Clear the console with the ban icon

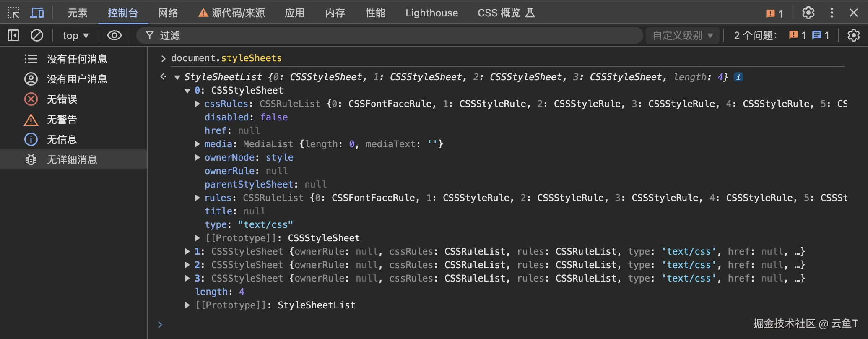coord(37,35)
